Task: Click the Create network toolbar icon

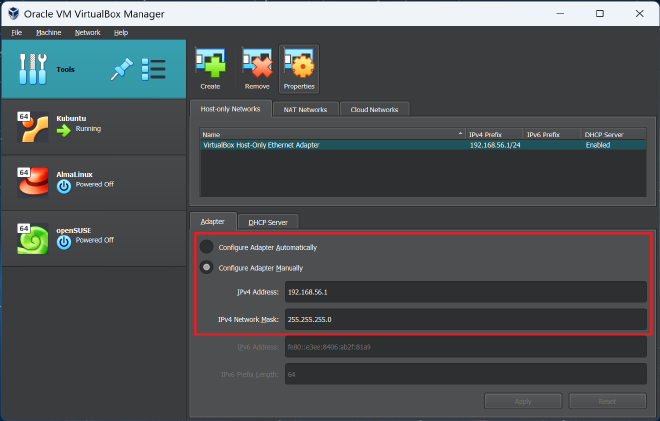Action: click(x=210, y=64)
